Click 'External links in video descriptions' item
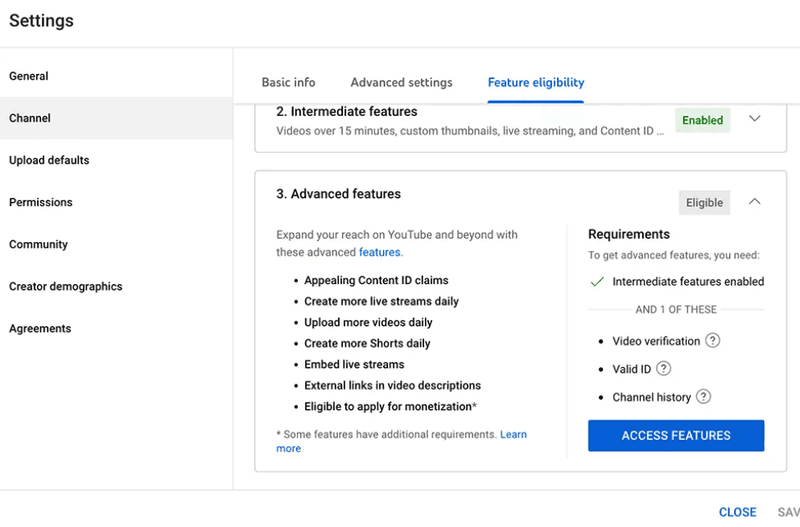 click(x=392, y=385)
